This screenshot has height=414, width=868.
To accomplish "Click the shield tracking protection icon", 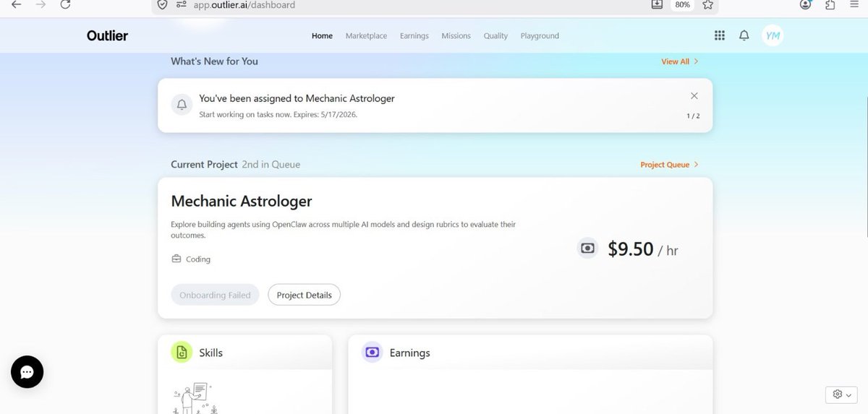I will 162,4.
